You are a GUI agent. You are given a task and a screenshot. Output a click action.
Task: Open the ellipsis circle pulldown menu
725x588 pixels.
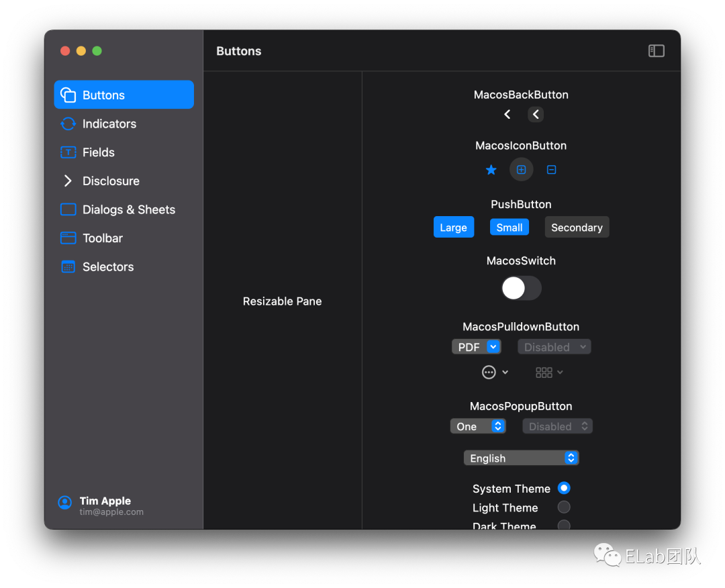(495, 372)
